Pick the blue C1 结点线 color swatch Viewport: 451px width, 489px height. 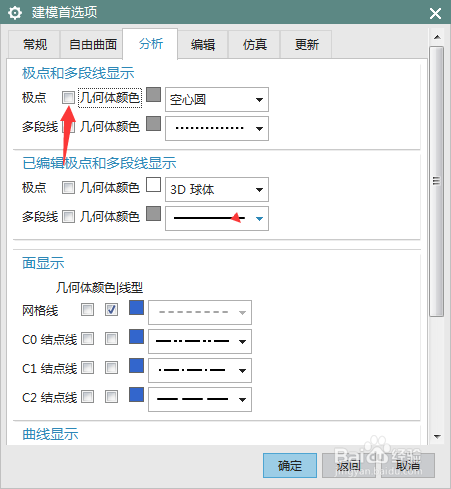136,365
